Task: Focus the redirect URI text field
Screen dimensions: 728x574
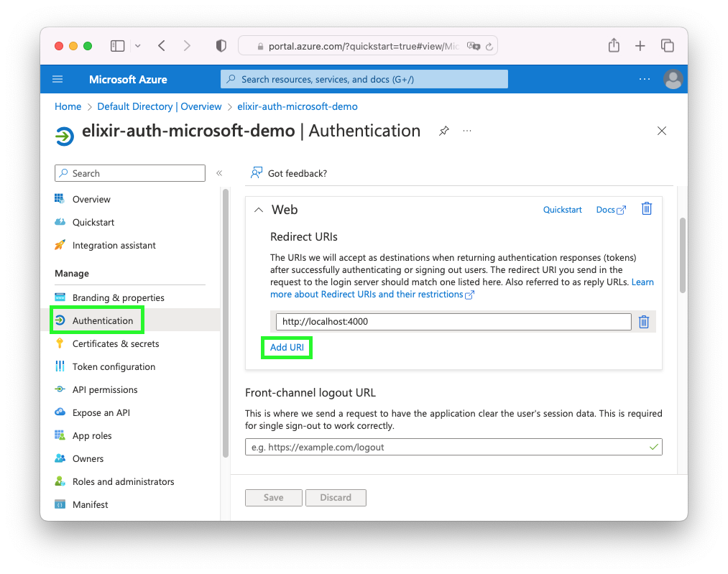Action: pos(453,322)
